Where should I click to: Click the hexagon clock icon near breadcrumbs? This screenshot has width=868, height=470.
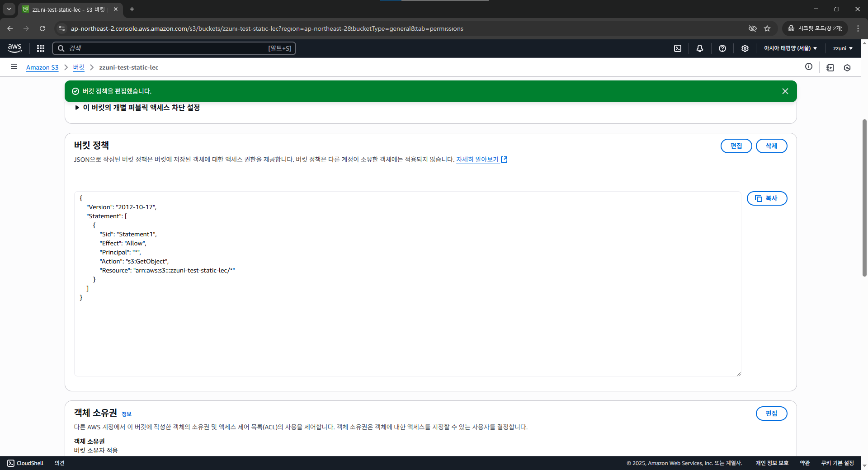click(847, 68)
